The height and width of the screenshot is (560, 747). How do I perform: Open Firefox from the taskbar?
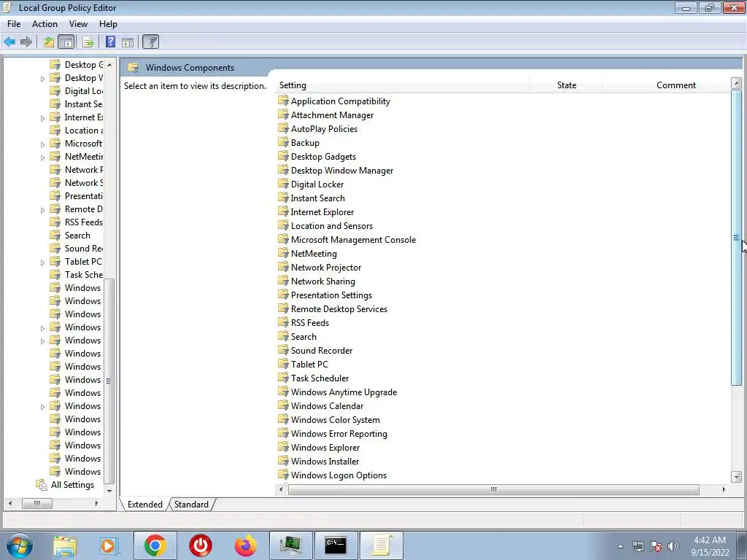pyautogui.click(x=246, y=545)
